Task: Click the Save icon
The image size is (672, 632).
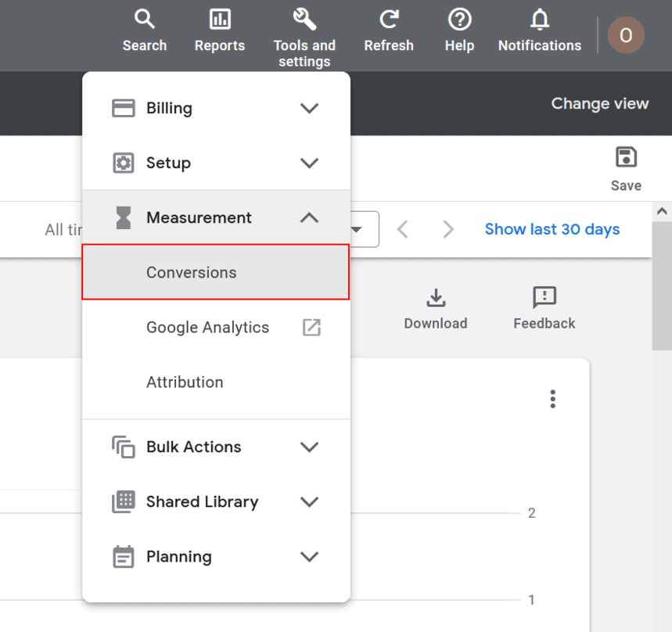Action: coord(626,156)
